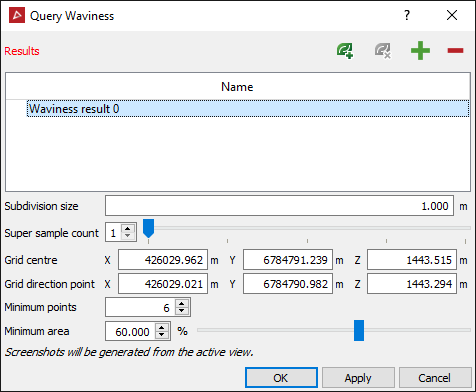The image size is (476, 392).
Task: Click the Grid direction point label
Action: point(50,284)
